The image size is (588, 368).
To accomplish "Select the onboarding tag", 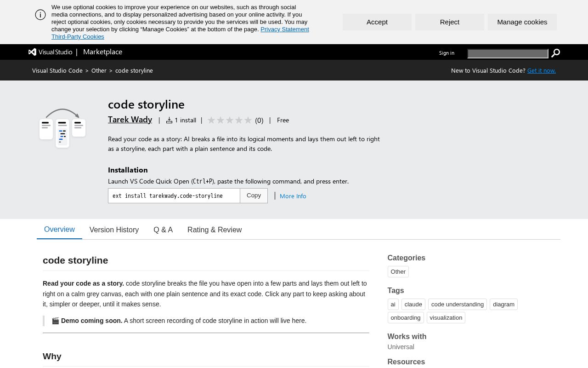I will [x=406, y=318].
